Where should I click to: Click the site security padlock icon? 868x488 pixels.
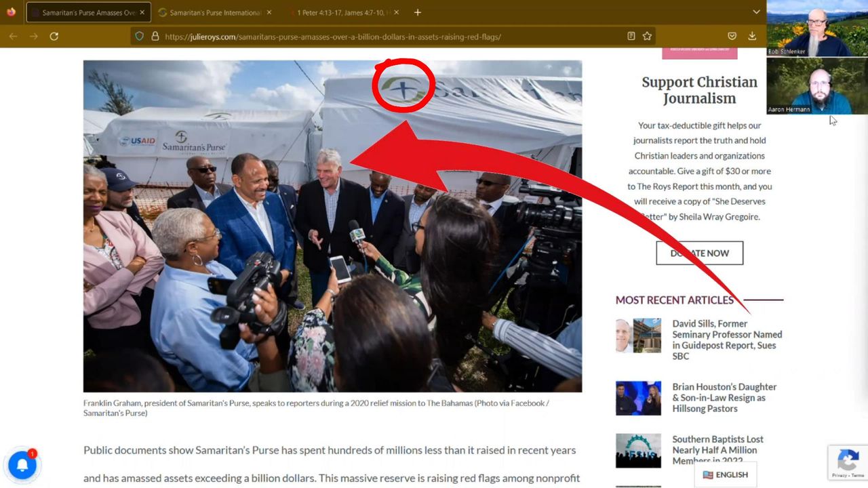click(x=155, y=37)
